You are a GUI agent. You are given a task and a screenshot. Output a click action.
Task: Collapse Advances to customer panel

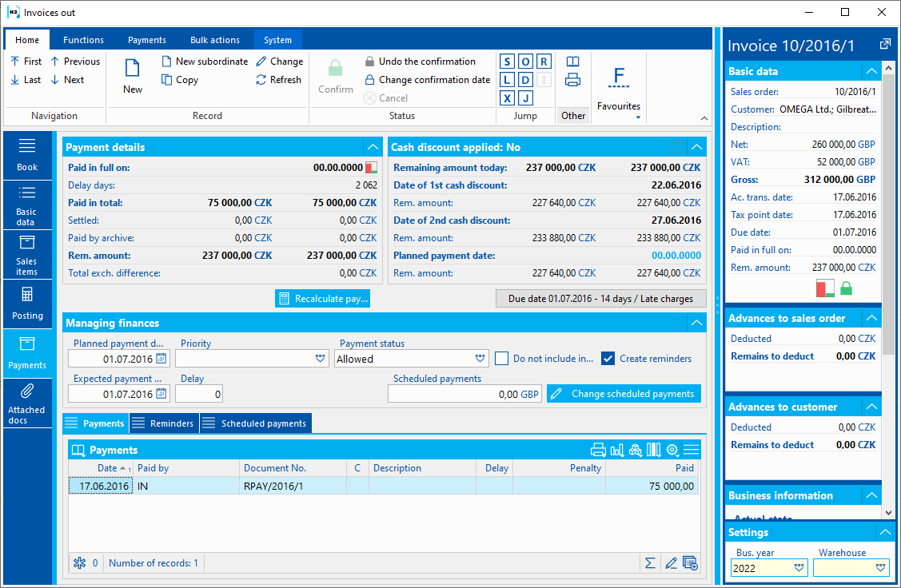click(871, 407)
